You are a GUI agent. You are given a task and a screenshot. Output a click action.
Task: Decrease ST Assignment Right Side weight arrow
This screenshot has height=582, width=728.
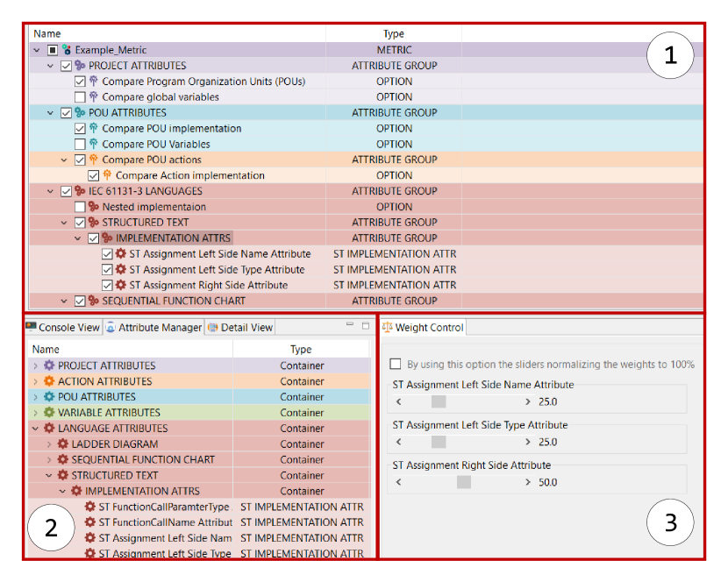pyautogui.click(x=399, y=482)
